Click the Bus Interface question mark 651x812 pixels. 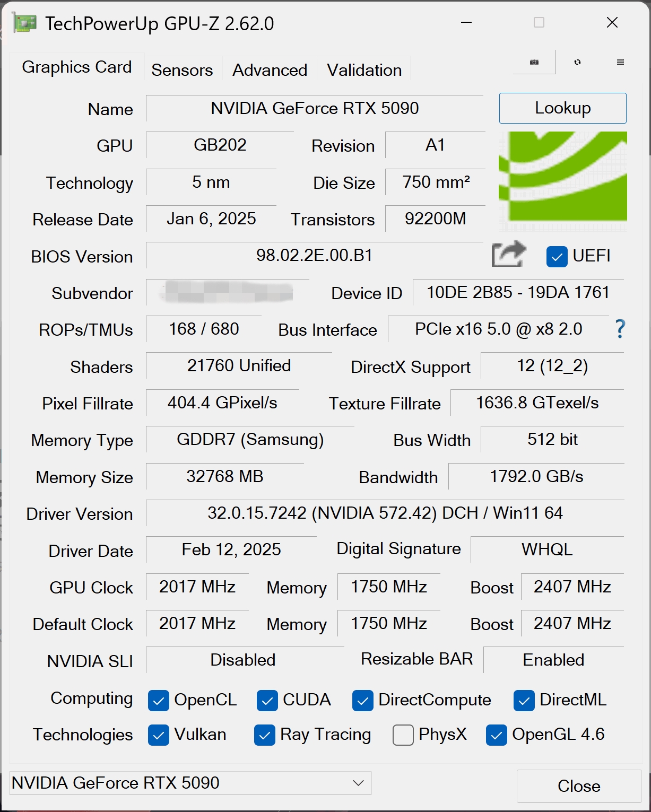[x=620, y=329]
